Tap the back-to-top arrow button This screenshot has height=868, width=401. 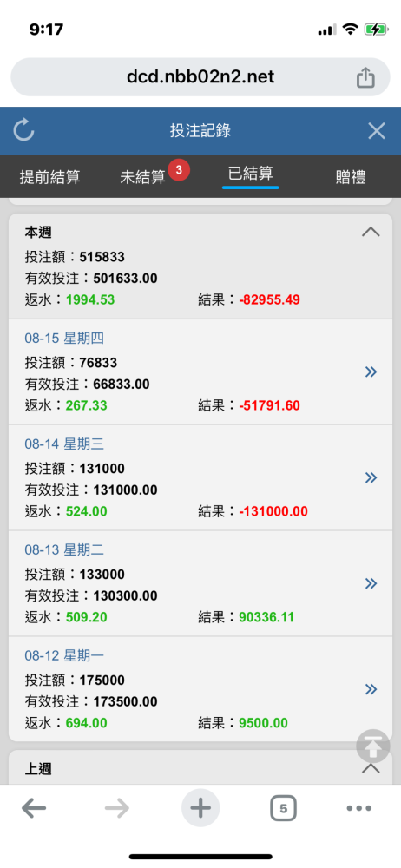pos(372,746)
